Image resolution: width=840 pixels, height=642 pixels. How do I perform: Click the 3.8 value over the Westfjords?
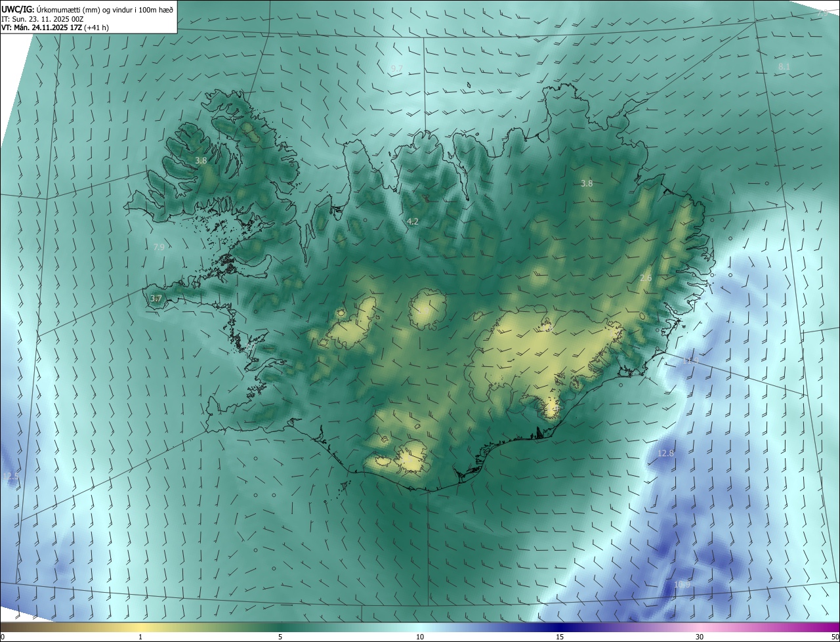(x=201, y=160)
